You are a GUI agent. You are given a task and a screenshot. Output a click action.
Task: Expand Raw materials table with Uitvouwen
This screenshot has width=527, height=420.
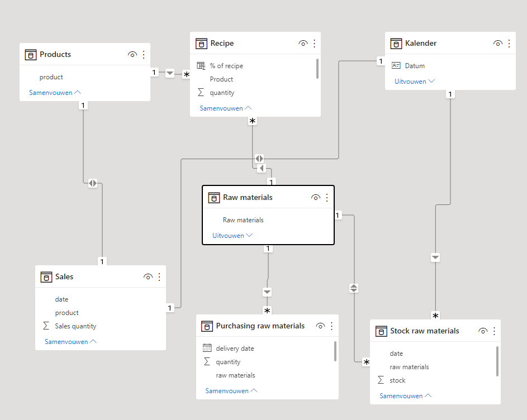coord(232,236)
